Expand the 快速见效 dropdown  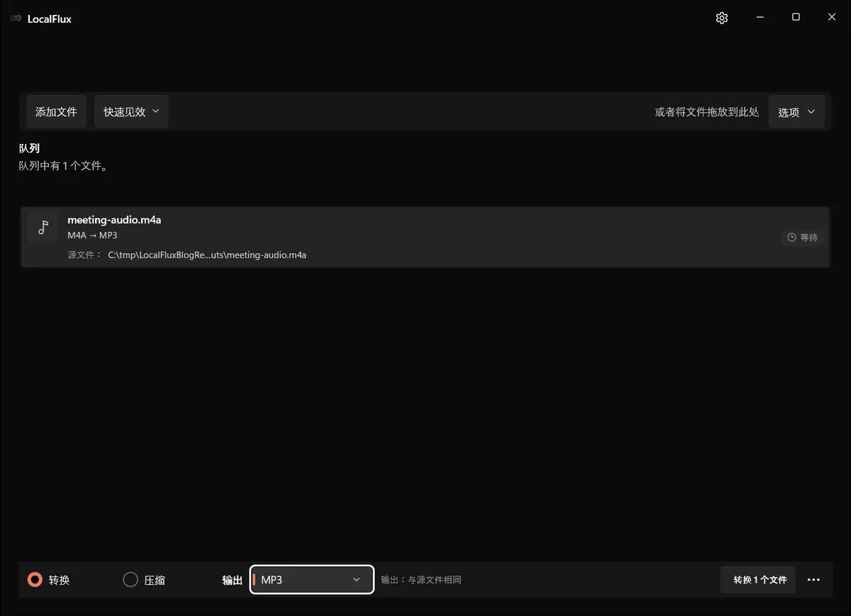(131, 112)
